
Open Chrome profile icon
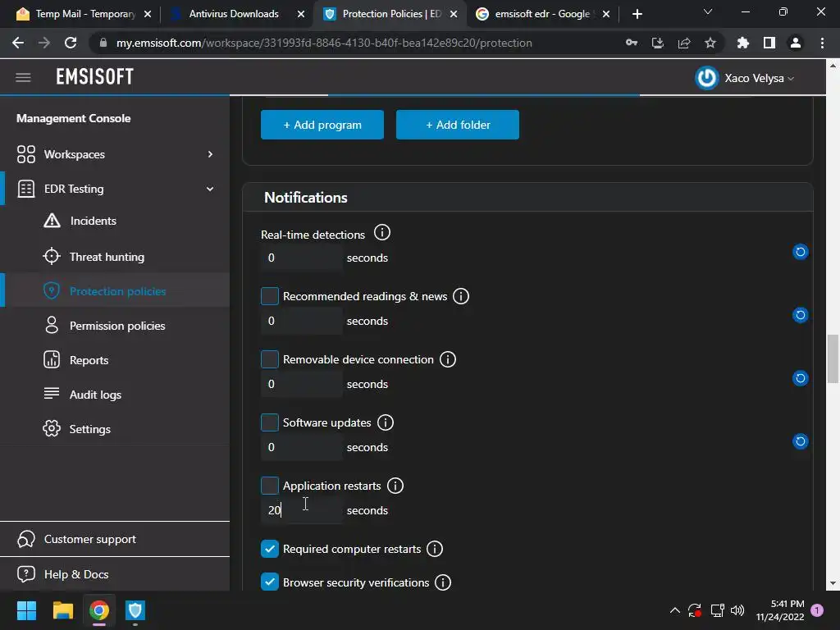[x=796, y=43]
